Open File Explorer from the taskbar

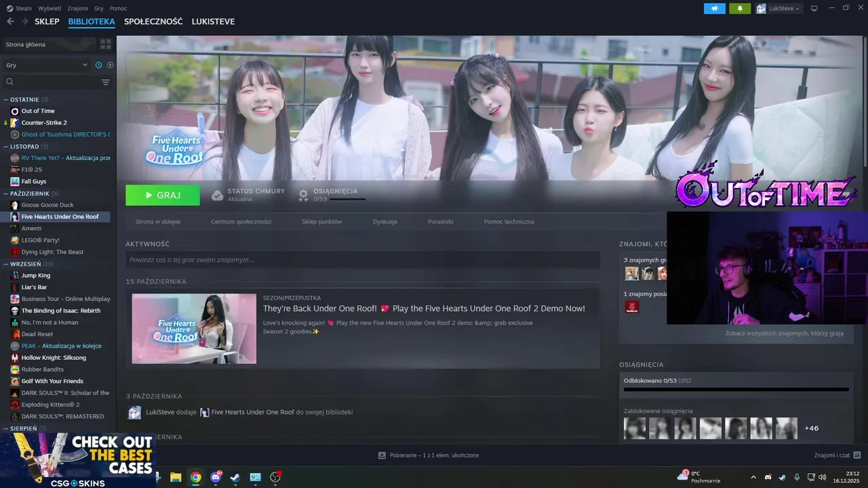point(176,477)
